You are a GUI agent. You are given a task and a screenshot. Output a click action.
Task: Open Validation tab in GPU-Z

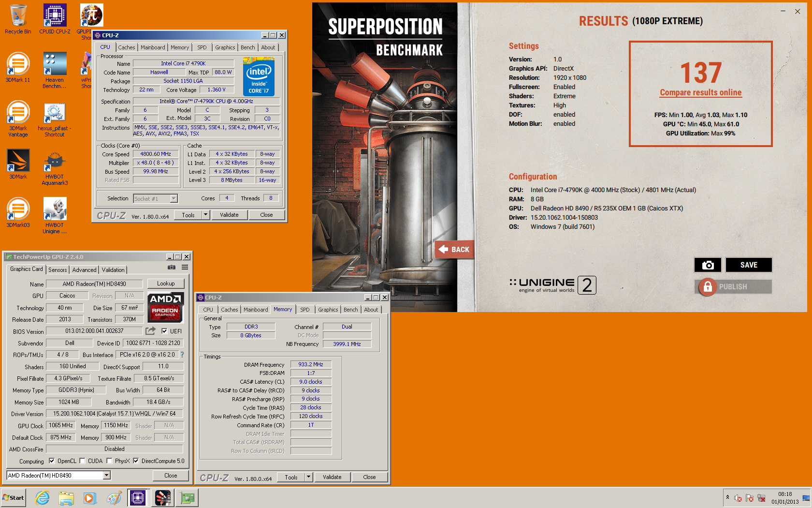pyautogui.click(x=113, y=270)
